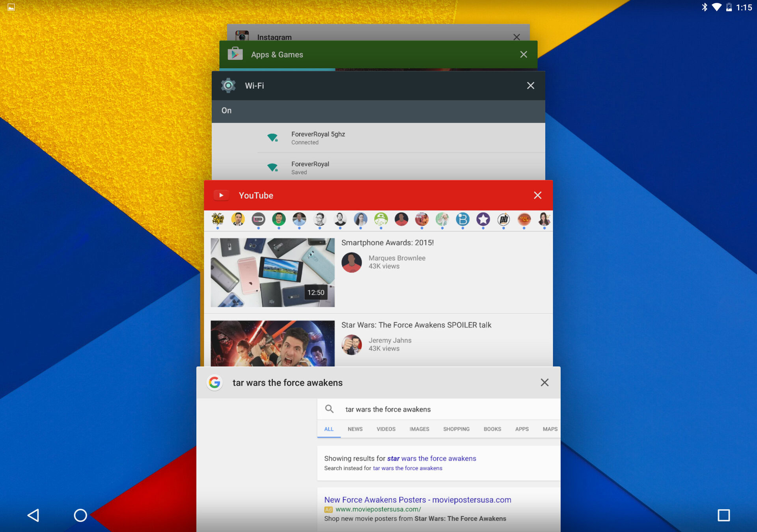
Task: Dismiss the YouTube recent app card
Action: click(537, 195)
